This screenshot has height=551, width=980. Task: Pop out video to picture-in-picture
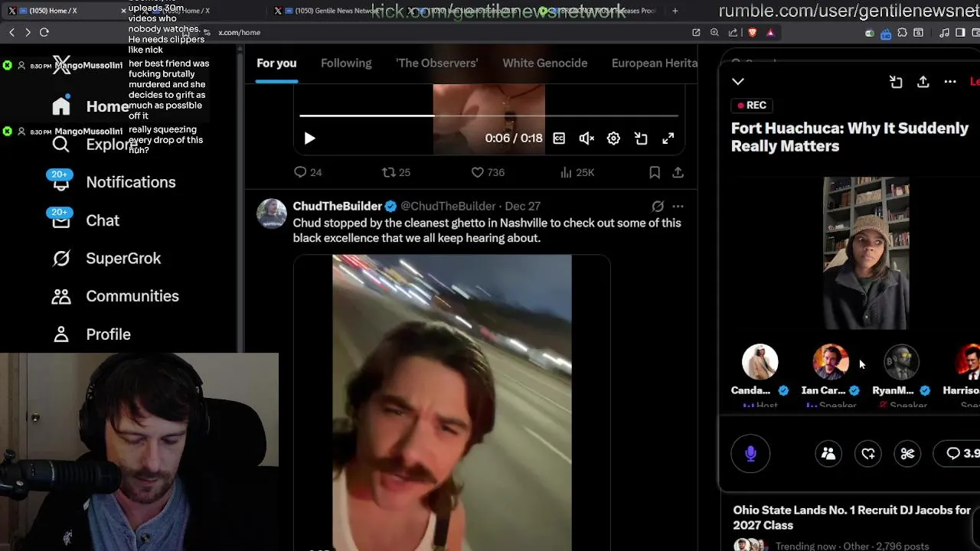[x=641, y=139]
